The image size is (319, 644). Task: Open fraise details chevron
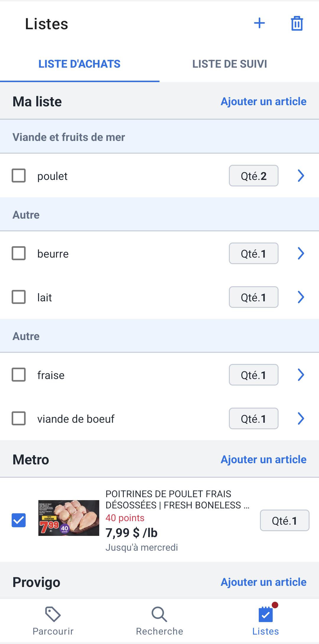coord(301,375)
